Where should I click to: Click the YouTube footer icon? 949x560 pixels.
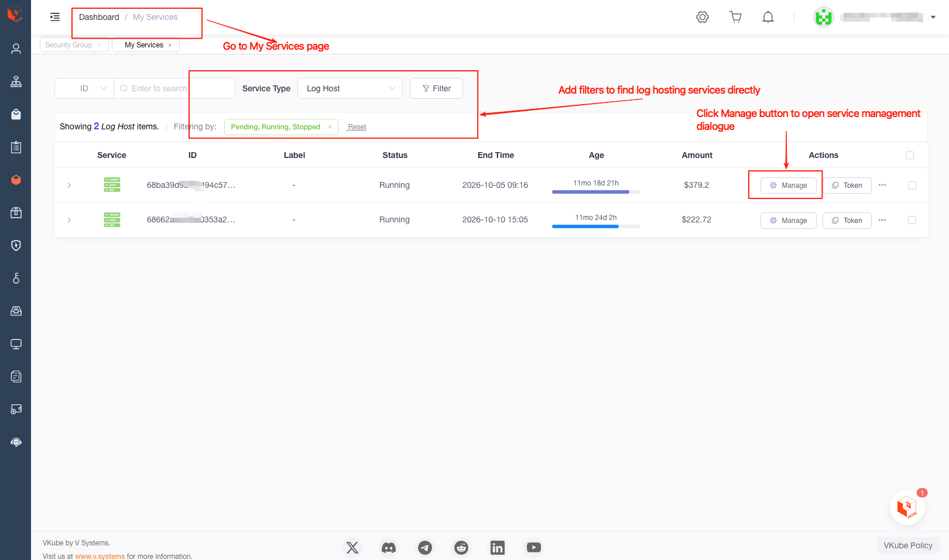click(533, 547)
